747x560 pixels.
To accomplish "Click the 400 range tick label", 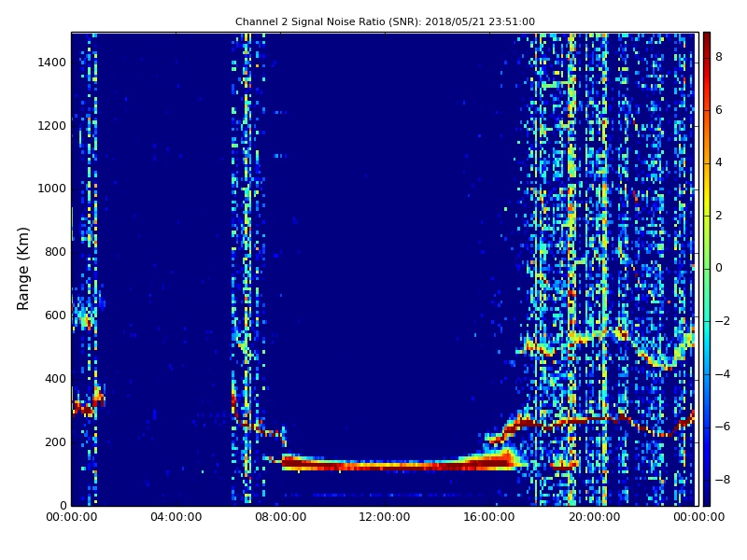I will pos(55,379).
